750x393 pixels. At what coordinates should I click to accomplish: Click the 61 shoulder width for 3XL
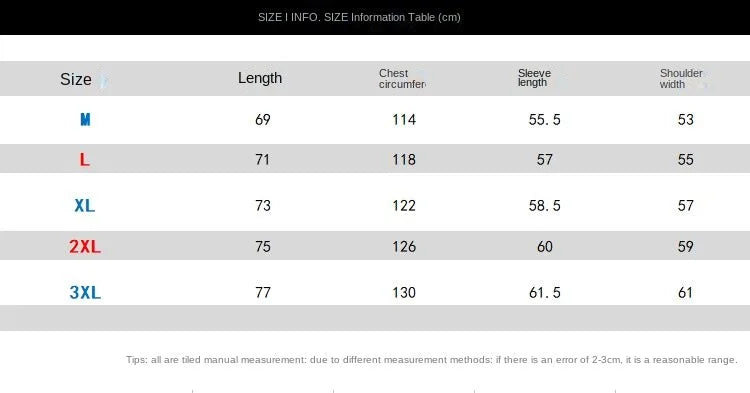(x=685, y=292)
